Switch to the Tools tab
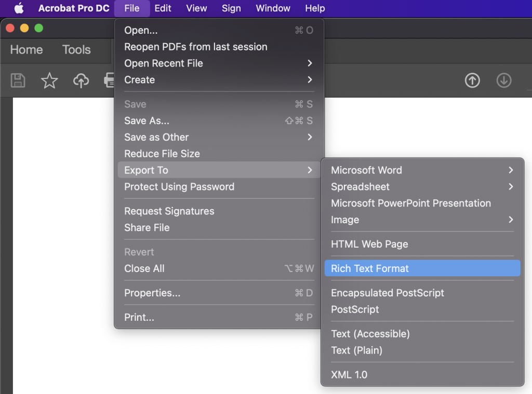532x394 pixels. [76, 50]
